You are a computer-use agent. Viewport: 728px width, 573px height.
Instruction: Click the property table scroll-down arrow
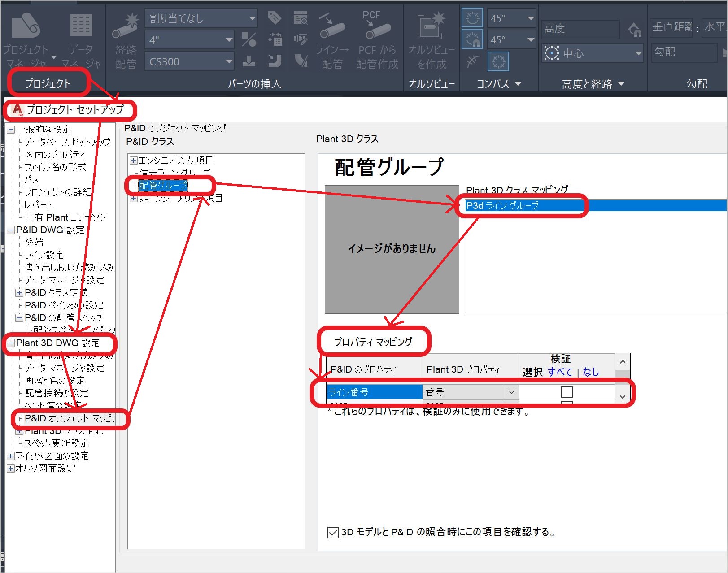[623, 396]
